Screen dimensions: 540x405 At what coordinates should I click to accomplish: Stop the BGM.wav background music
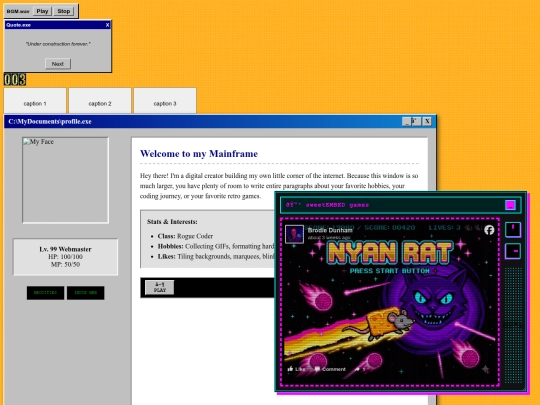coord(64,11)
